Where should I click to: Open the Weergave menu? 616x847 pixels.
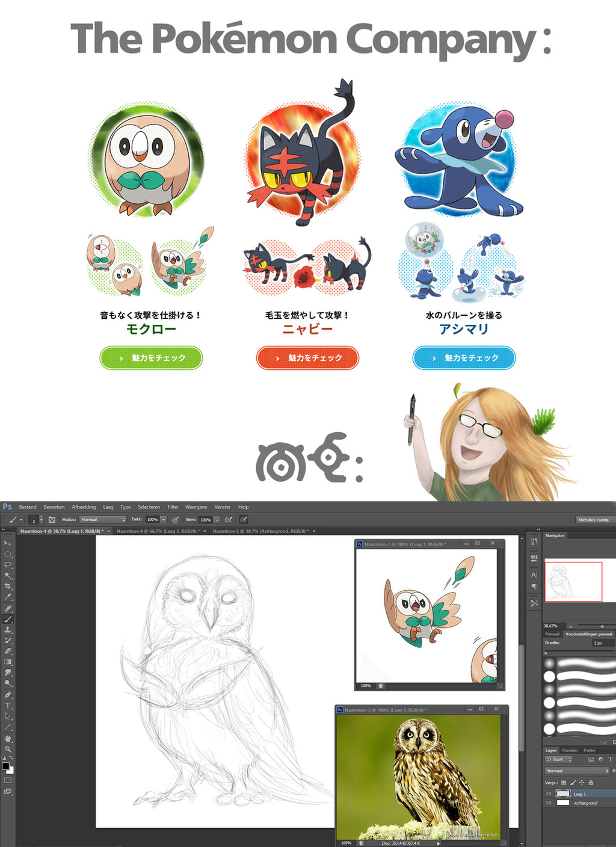coord(196,507)
